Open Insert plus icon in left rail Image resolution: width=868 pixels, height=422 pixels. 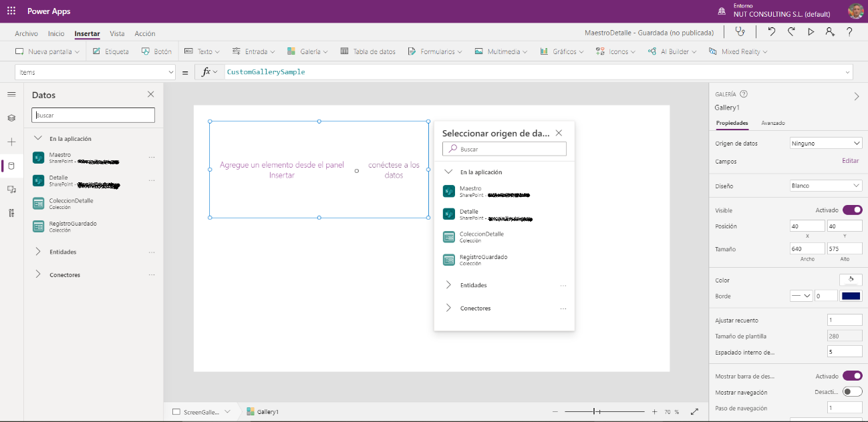pyautogui.click(x=11, y=142)
